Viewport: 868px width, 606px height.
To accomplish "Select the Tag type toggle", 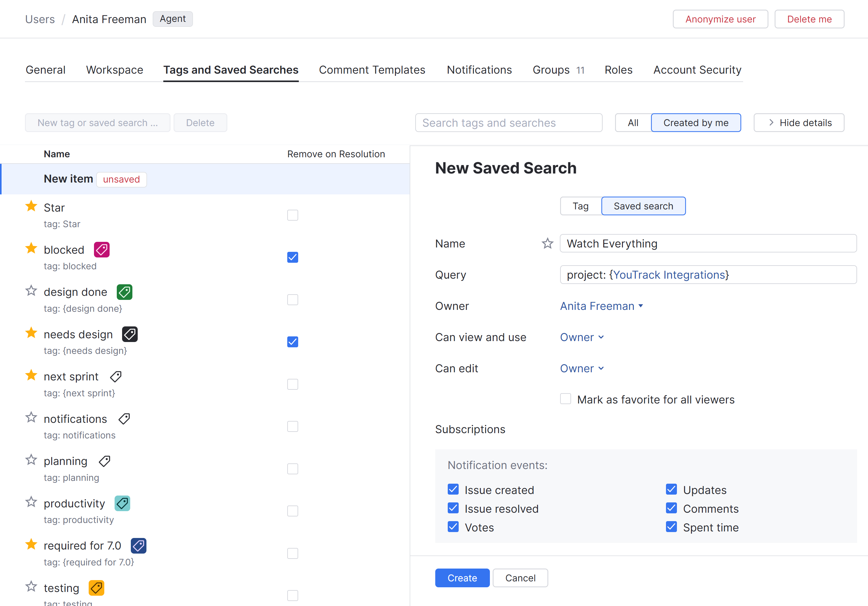I will click(x=580, y=206).
